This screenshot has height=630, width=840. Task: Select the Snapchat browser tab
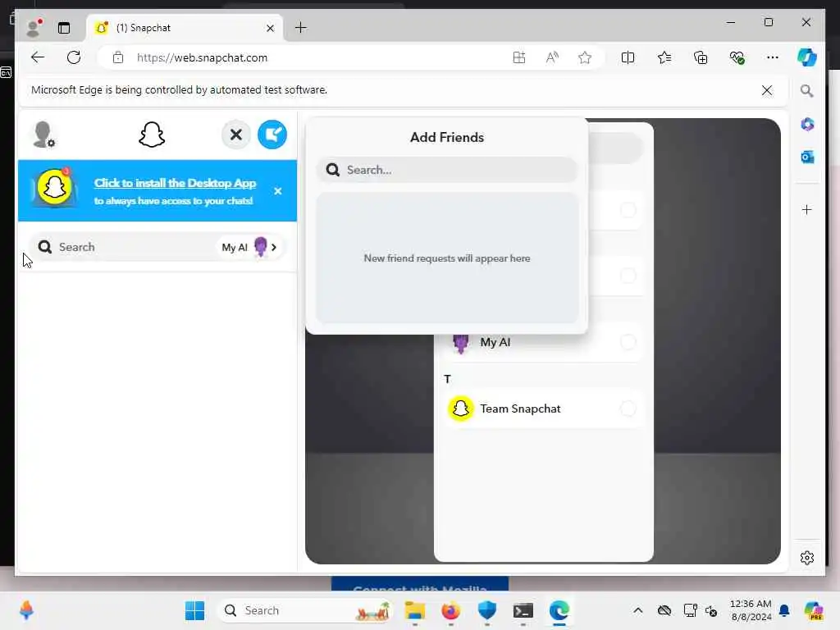(183, 28)
